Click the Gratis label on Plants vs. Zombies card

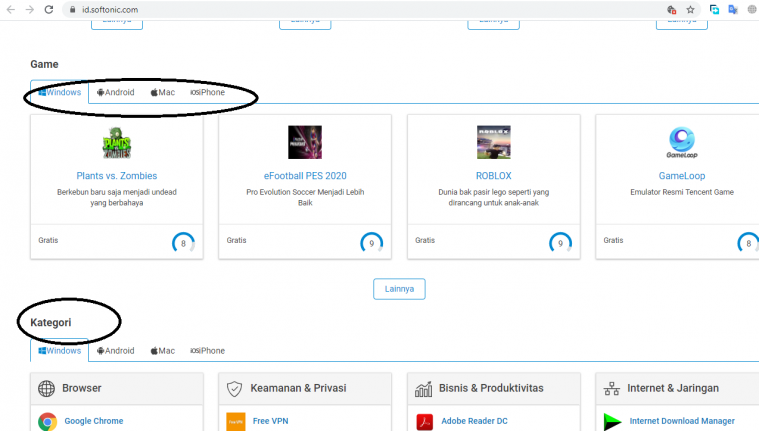coord(48,240)
